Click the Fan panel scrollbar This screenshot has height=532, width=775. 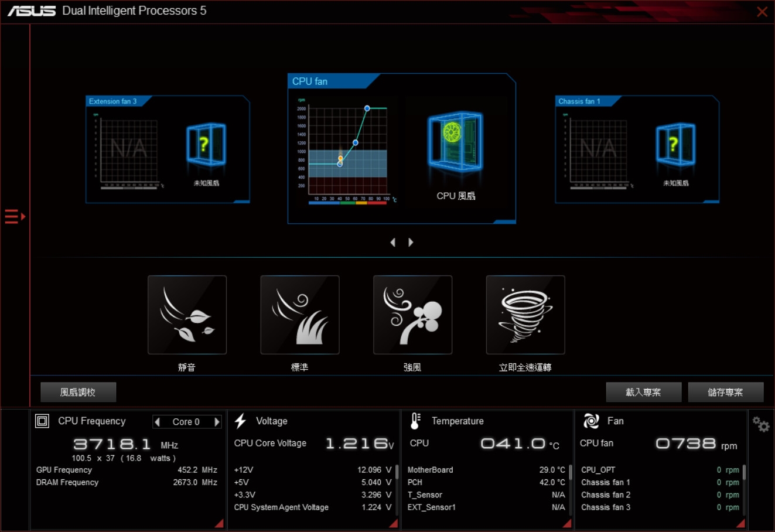(x=744, y=472)
